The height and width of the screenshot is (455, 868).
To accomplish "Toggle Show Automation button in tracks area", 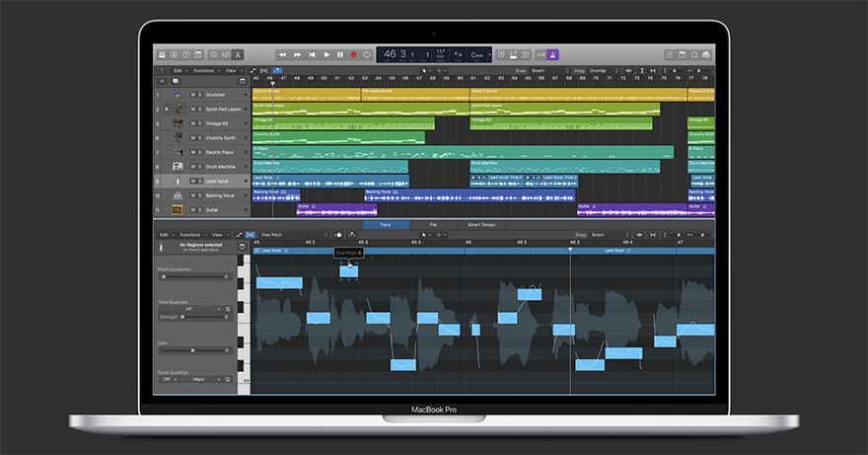I will click(x=253, y=71).
